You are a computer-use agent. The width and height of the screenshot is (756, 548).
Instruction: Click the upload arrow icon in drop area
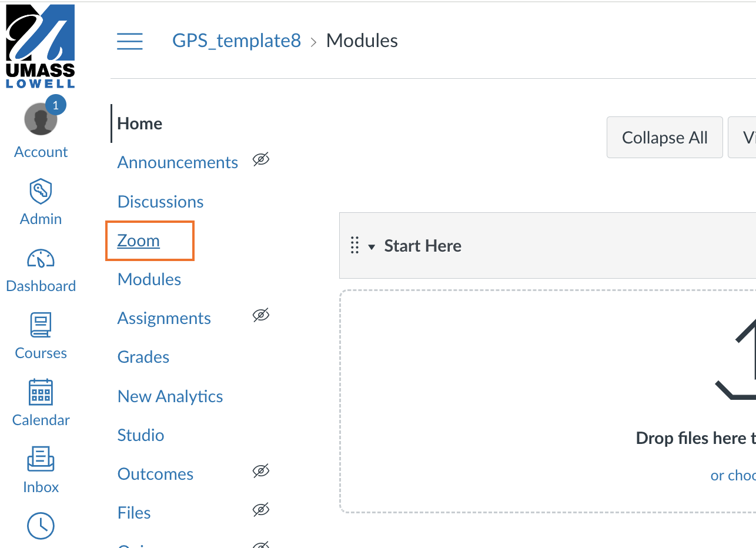click(x=736, y=360)
